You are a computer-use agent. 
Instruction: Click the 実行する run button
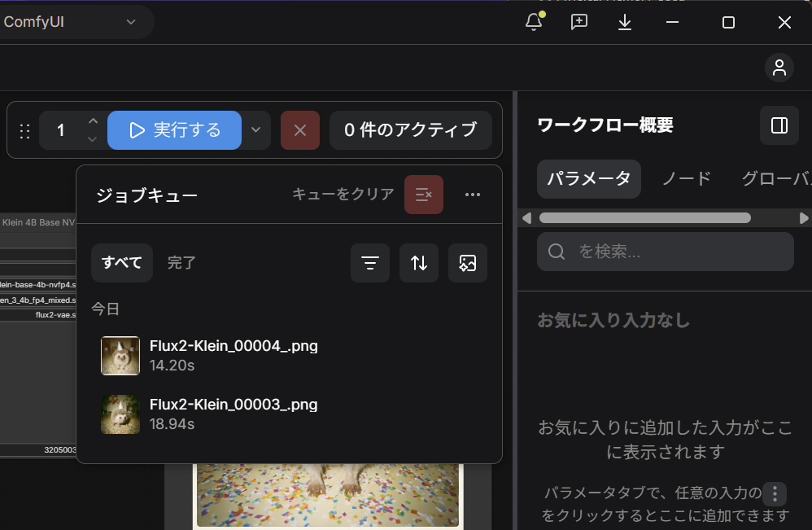pos(174,130)
